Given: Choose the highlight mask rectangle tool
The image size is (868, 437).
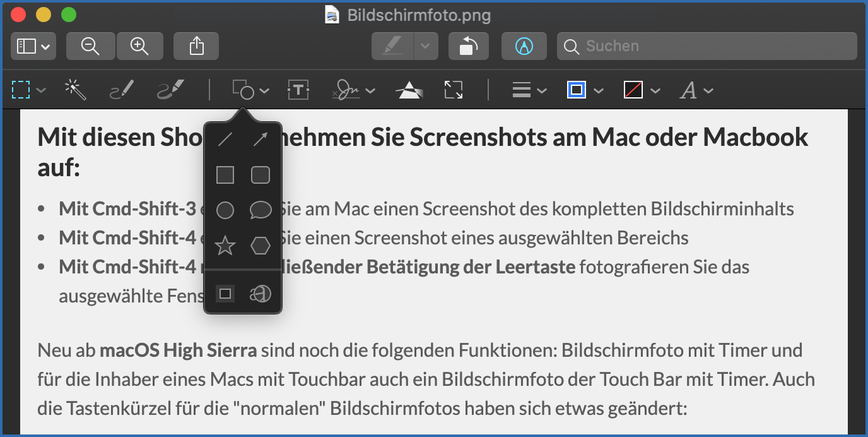Looking at the screenshot, I should (225, 293).
